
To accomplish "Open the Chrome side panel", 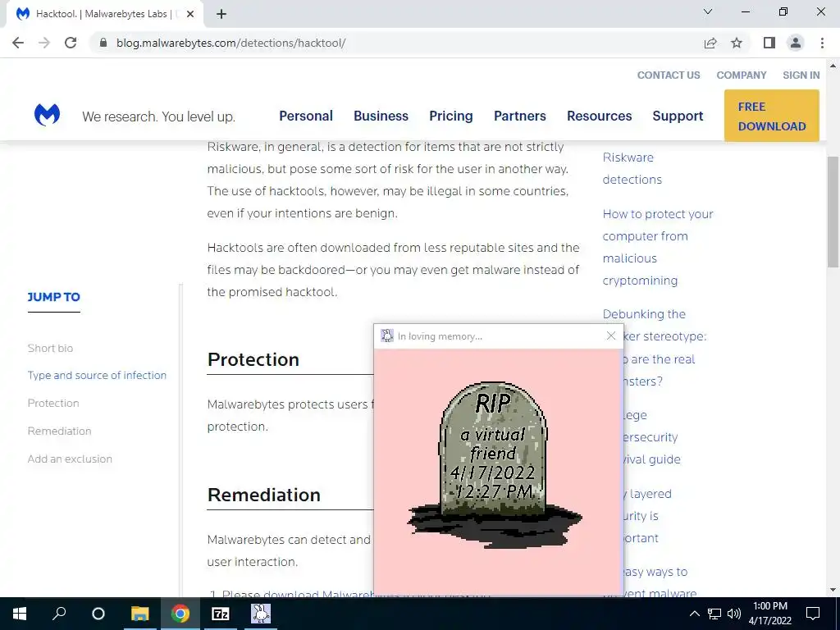I will click(769, 43).
